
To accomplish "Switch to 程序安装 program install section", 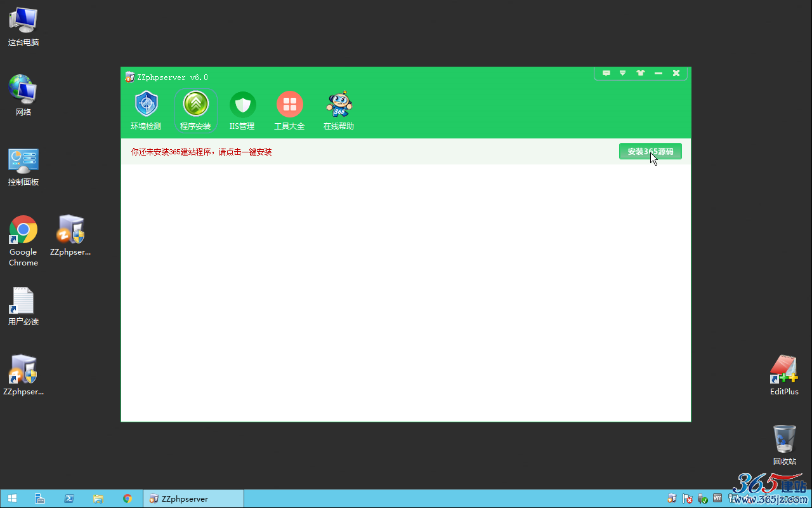I will click(x=195, y=111).
